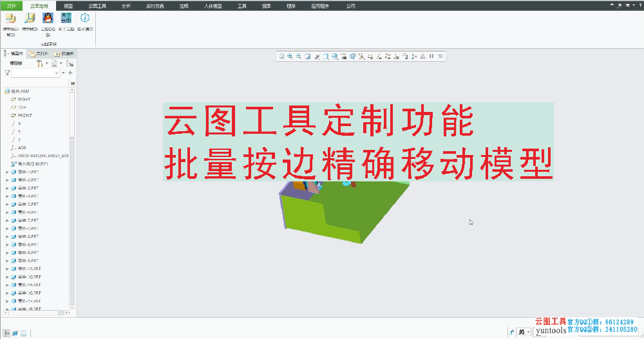The image size is (644, 339).
Task: Click the tree filter funnel icon
Action: click(7, 73)
